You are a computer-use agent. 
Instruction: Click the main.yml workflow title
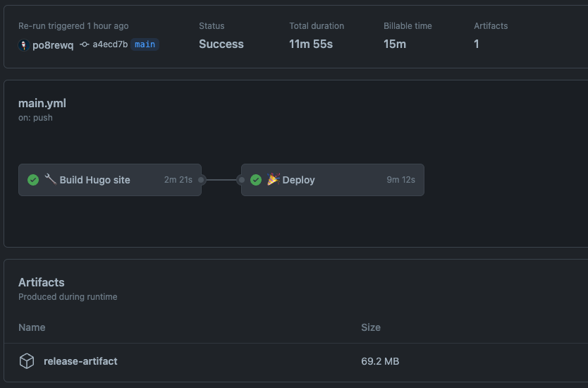(42, 103)
